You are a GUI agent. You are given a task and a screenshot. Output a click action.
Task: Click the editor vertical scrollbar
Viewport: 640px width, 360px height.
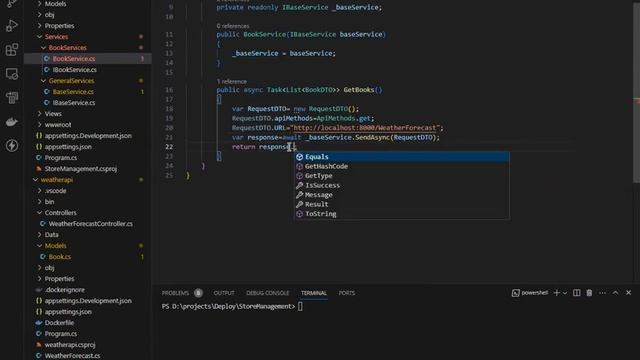pos(636,92)
